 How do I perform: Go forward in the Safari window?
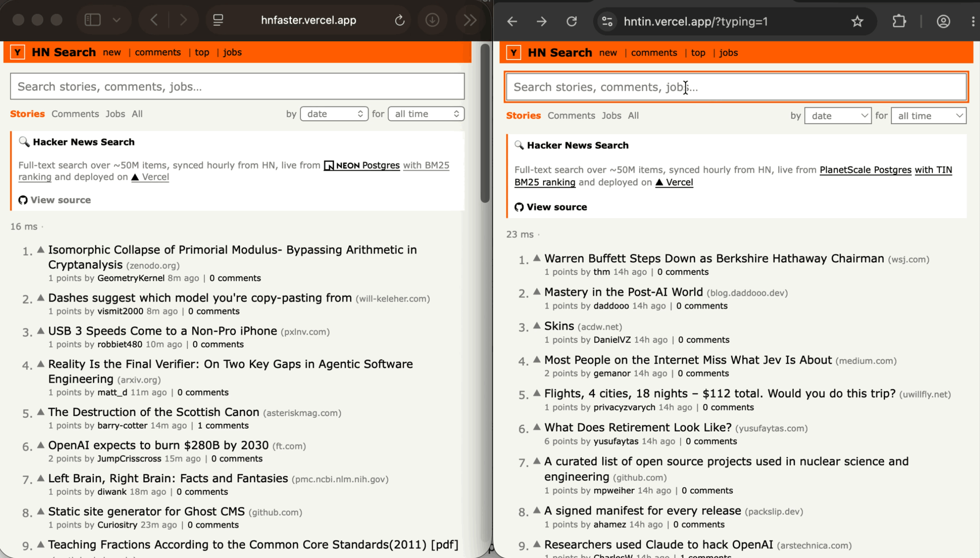[183, 20]
